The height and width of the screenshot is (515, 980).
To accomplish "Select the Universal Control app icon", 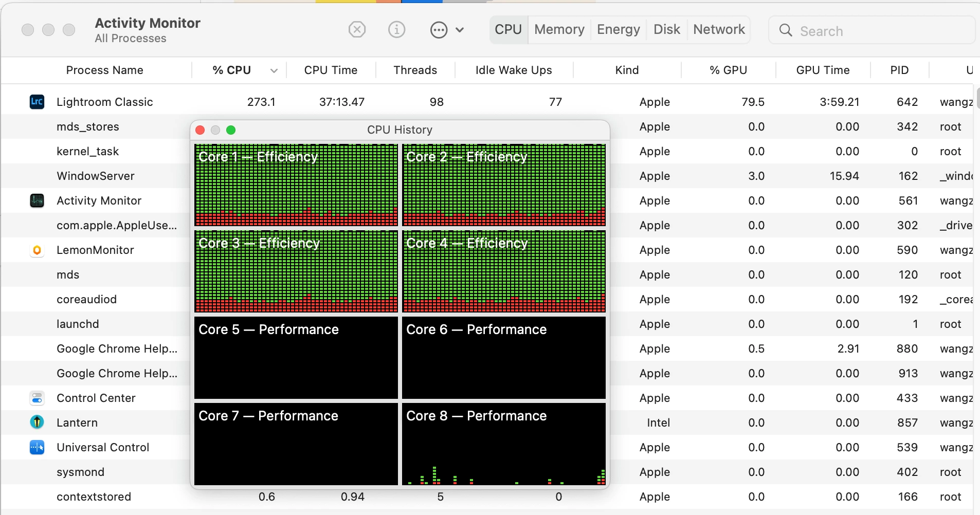I will [x=37, y=447].
